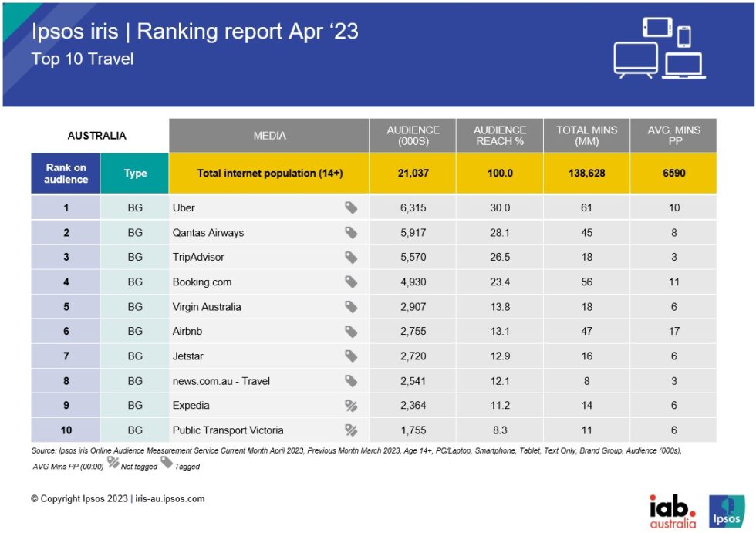Click the Top 10 Travel heading
This screenshot has width=756, height=533.
(83, 59)
